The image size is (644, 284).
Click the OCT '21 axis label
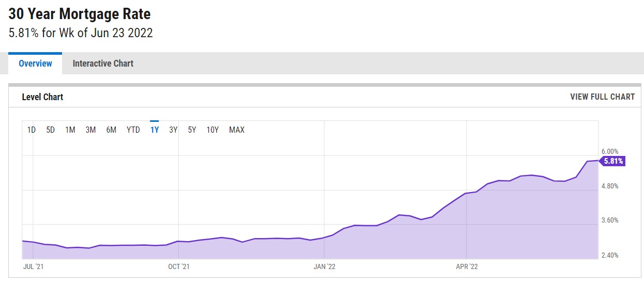point(179,266)
